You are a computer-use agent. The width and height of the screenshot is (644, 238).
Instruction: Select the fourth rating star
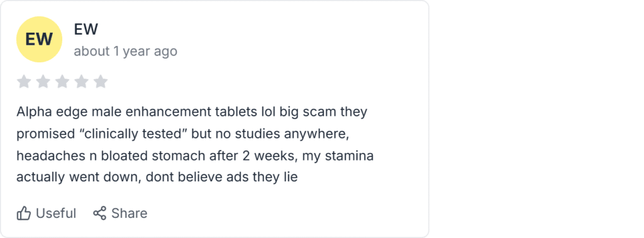click(x=81, y=81)
